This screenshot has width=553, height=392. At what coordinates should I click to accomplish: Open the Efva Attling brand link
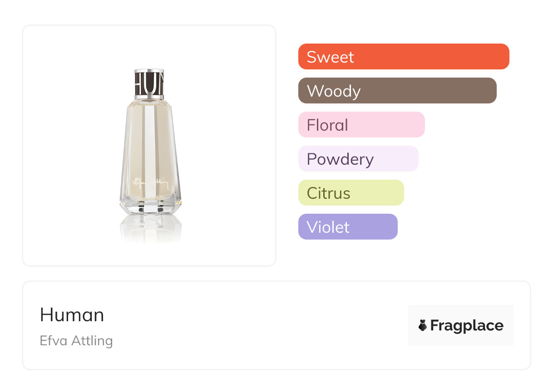pyautogui.click(x=76, y=341)
